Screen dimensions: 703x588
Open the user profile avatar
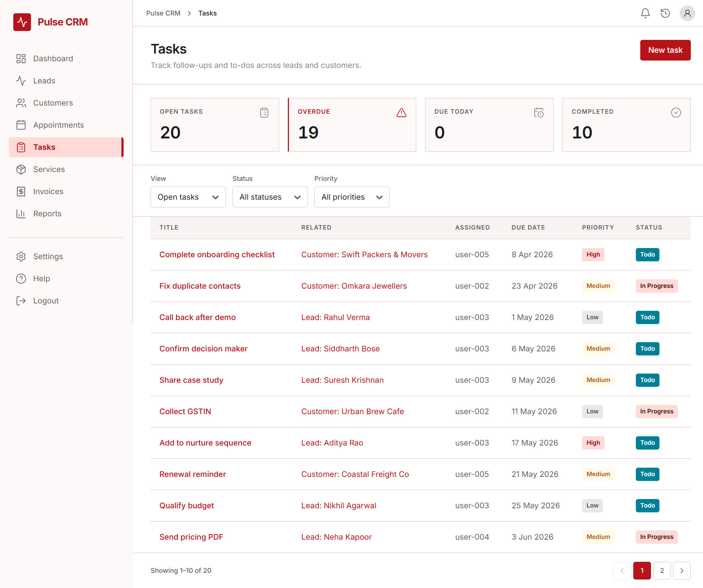pos(687,13)
